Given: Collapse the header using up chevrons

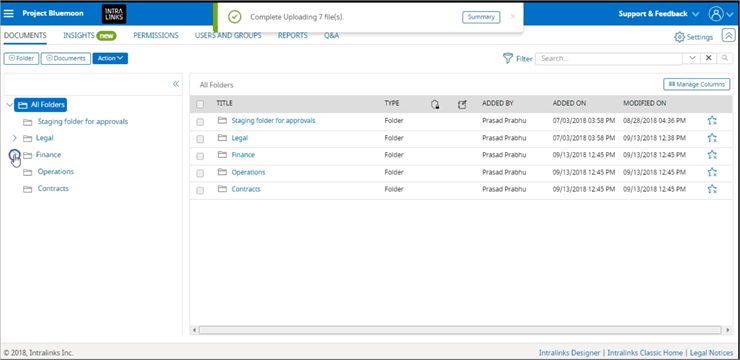Looking at the screenshot, I should pyautogui.click(x=728, y=35).
